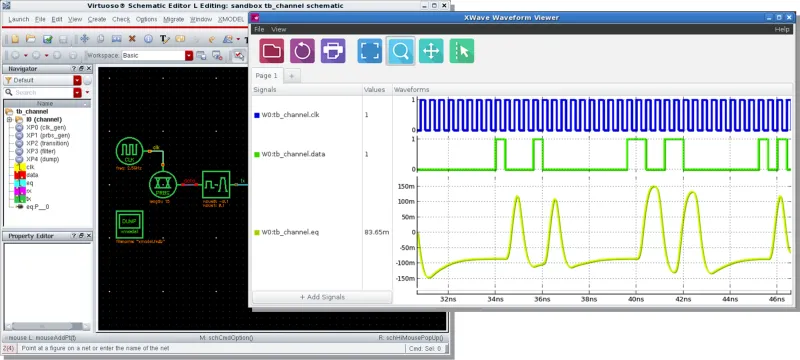The height and width of the screenshot is (360, 800).
Task: Click the red checkmark selection icon in Virtuoso
Action: (239, 56)
